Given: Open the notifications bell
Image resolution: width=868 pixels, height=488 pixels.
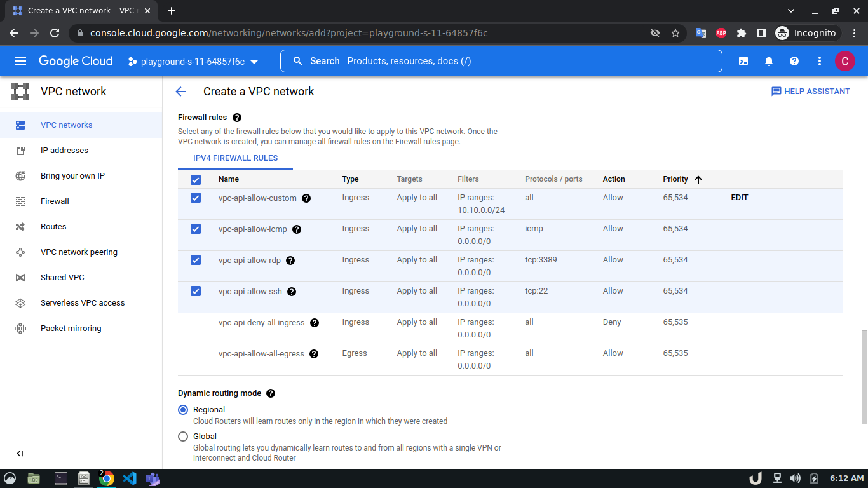Looking at the screenshot, I should [x=769, y=61].
